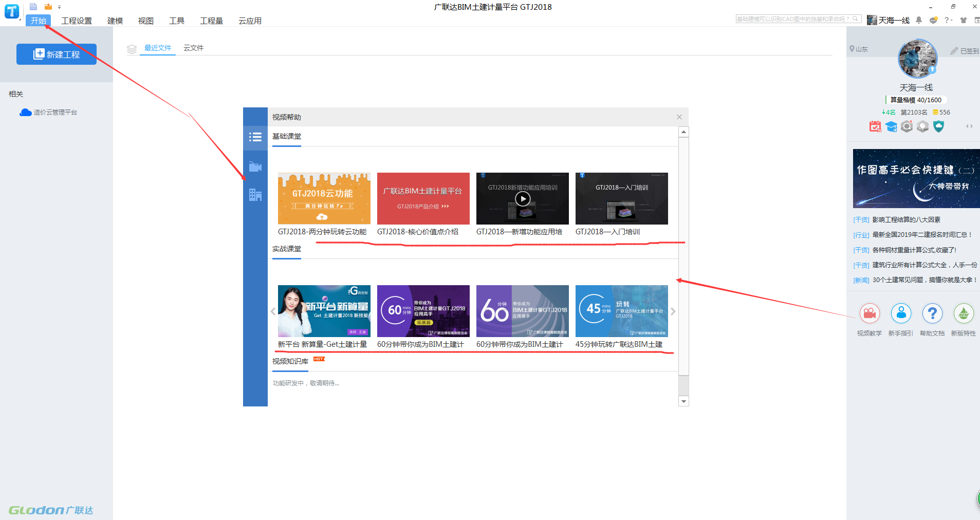980x520 pixels.
Task: Expand the question-mark help dropdown
Action: click(949, 20)
